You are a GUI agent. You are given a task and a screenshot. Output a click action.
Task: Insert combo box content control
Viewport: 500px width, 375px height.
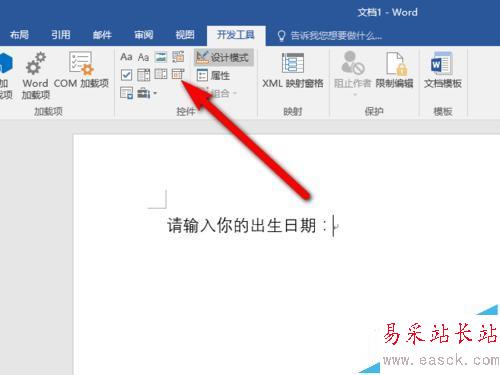point(143,75)
